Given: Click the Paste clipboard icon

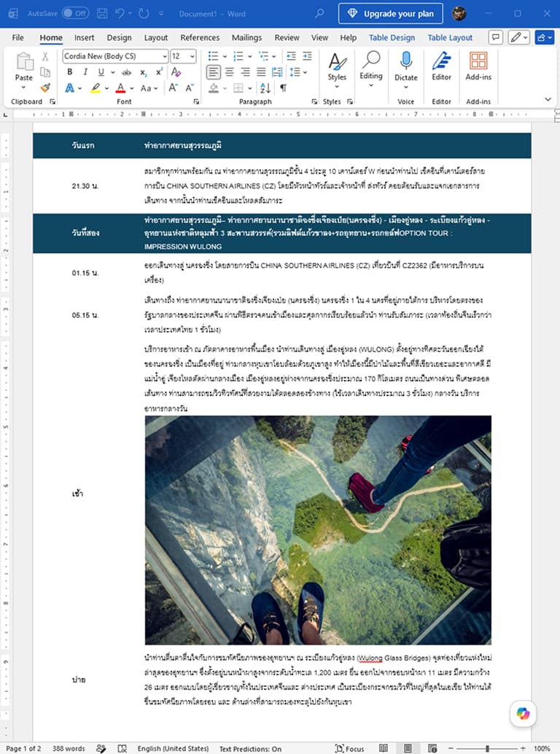Looking at the screenshot, I should click(x=23, y=63).
